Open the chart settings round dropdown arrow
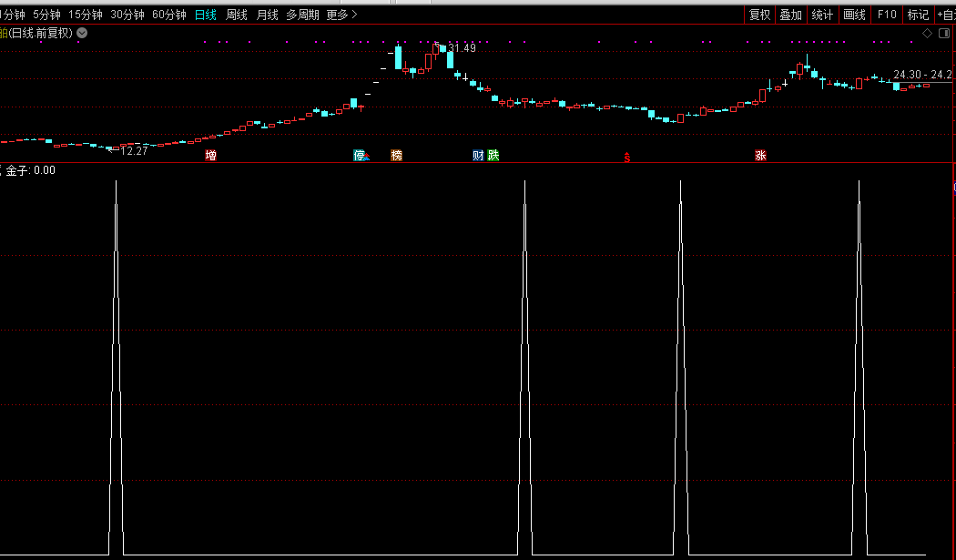This screenshot has height=560, width=956. [x=83, y=33]
